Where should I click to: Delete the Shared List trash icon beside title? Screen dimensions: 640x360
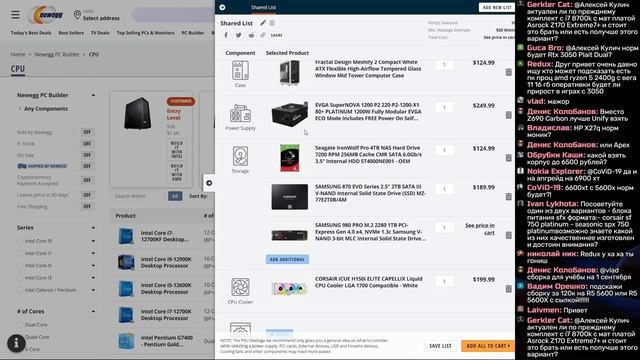tap(272, 23)
